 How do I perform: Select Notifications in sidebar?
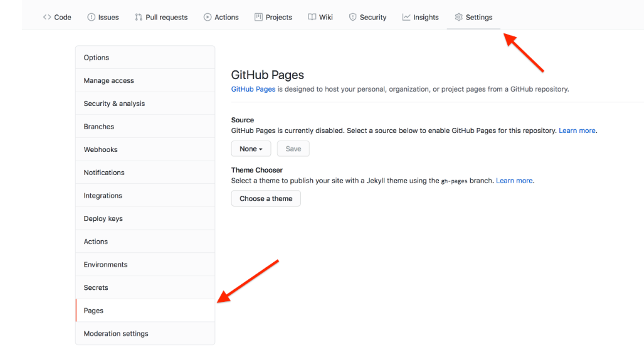pyautogui.click(x=145, y=173)
